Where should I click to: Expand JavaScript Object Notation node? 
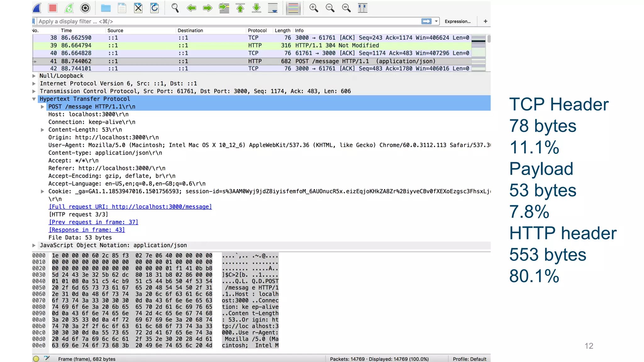tap(34, 245)
